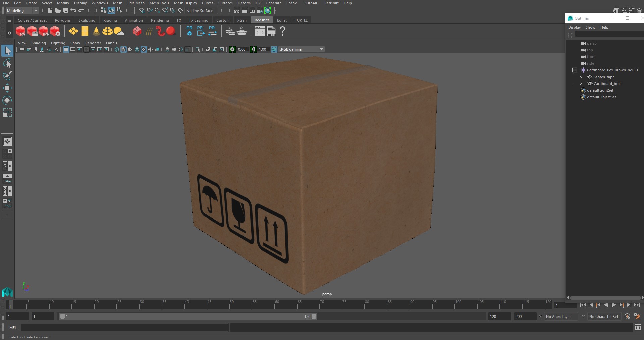The width and height of the screenshot is (644, 340).
Task: Open the No Anim Layer dropdown
Action: [561, 317]
